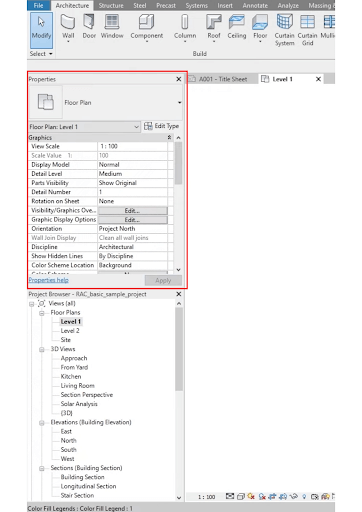Viewport: 362px width, 512px height.
Task: Open the Component tool
Action: [147, 28]
